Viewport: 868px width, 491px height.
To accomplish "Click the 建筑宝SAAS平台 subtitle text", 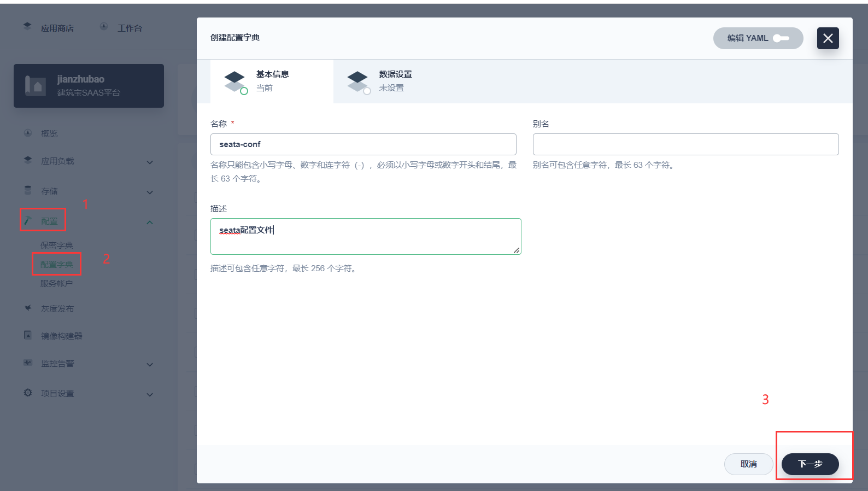I will [89, 93].
